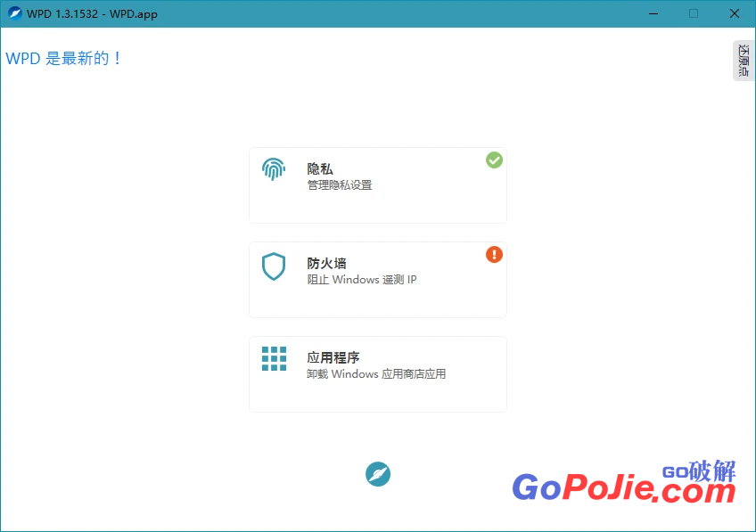Screen dimensions: 756x532
Task: Open the 应用程序 card title
Action: click(333, 358)
